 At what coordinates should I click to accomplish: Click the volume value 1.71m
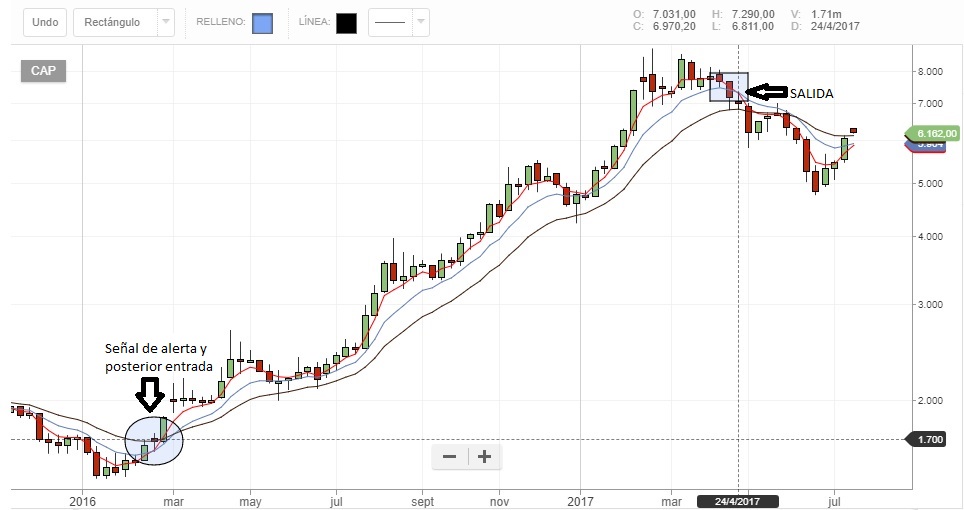click(826, 14)
